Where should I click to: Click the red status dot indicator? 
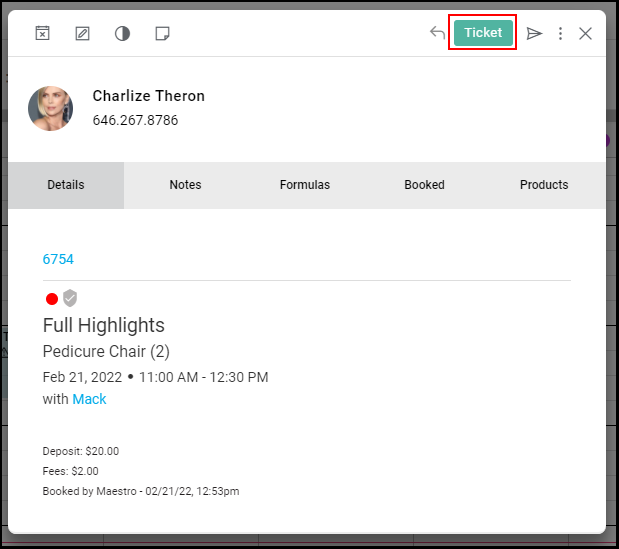52,299
